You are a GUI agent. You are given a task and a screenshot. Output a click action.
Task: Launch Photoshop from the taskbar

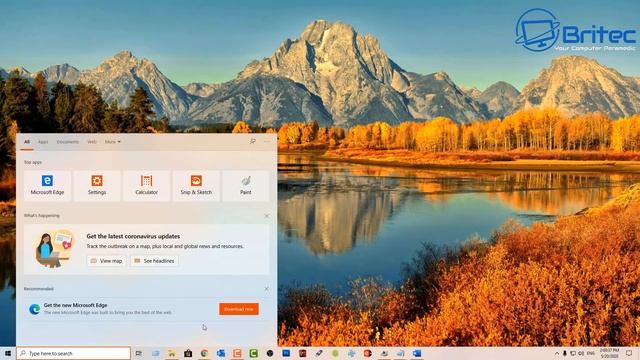coord(286,353)
